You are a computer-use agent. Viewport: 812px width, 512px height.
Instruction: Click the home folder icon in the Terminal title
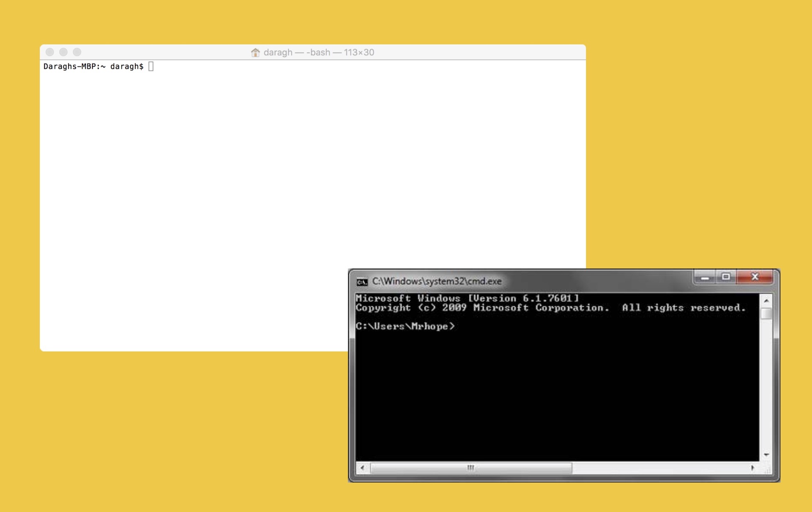[x=255, y=52]
